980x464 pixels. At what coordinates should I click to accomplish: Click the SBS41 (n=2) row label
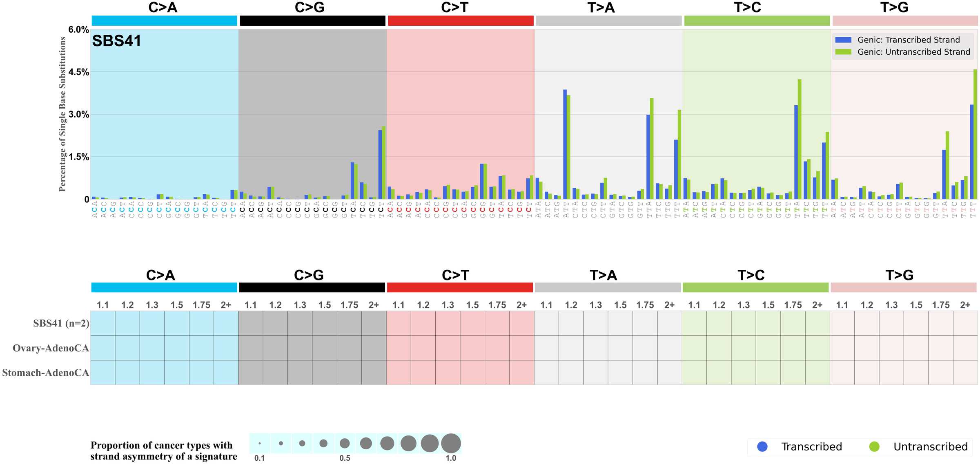pyautogui.click(x=61, y=323)
